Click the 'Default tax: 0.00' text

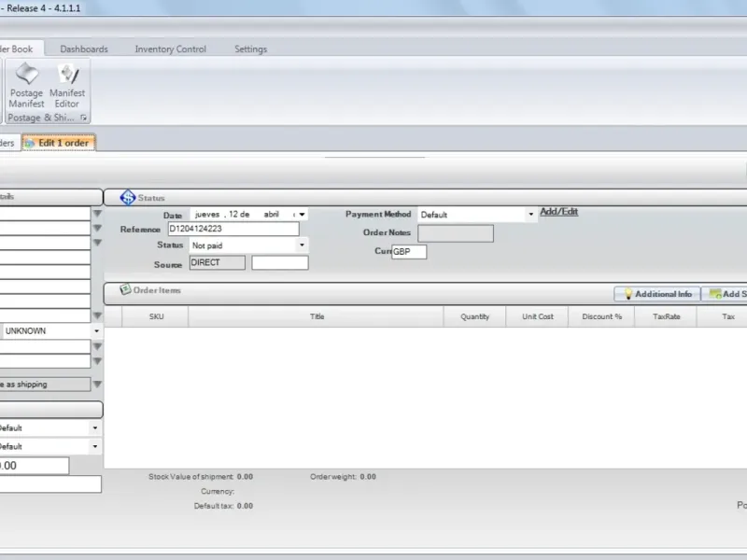[x=223, y=506]
